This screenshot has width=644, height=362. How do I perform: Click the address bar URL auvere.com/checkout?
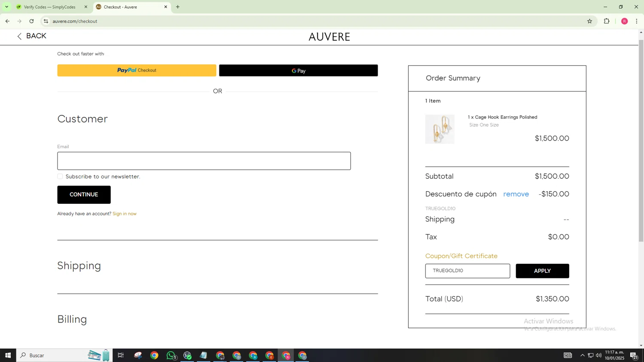(x=75, y=21)
